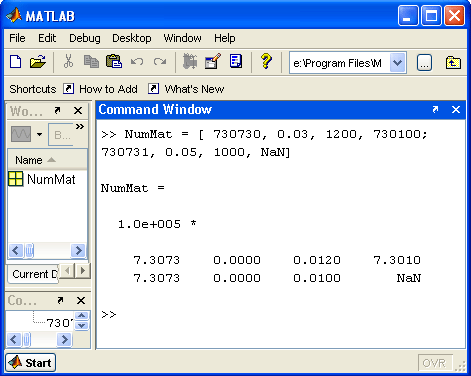Viewport: 471px width, 376px height.
Task: Open Help with the yellow question mark
Action: 266,62
